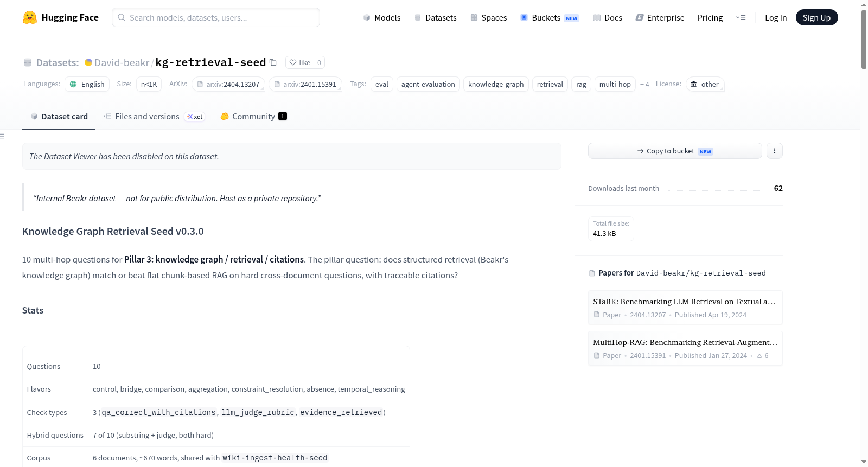868x467 pixels.
Task: Click the 'Hybrid questions' table cell
Action: pos(55,435)
